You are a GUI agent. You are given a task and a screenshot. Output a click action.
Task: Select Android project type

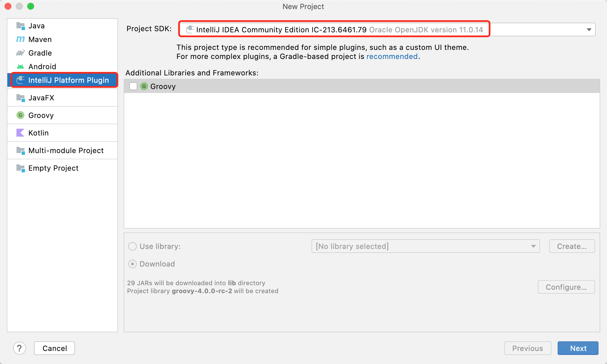coord(62,67)
